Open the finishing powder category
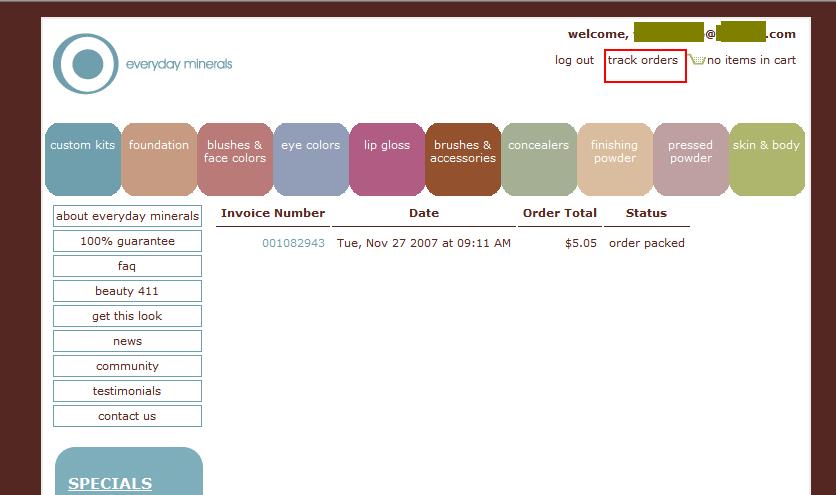 pos(615,159)
